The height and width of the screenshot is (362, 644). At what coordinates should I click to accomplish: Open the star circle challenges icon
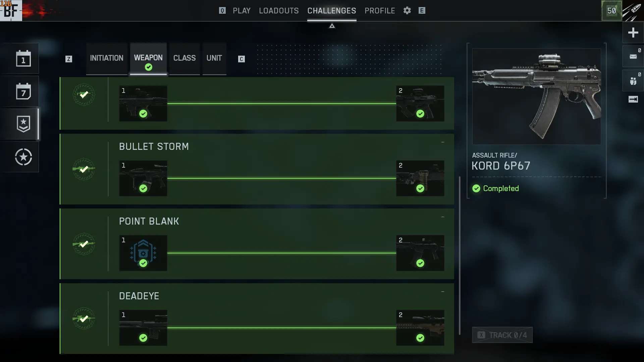(23, 157)
